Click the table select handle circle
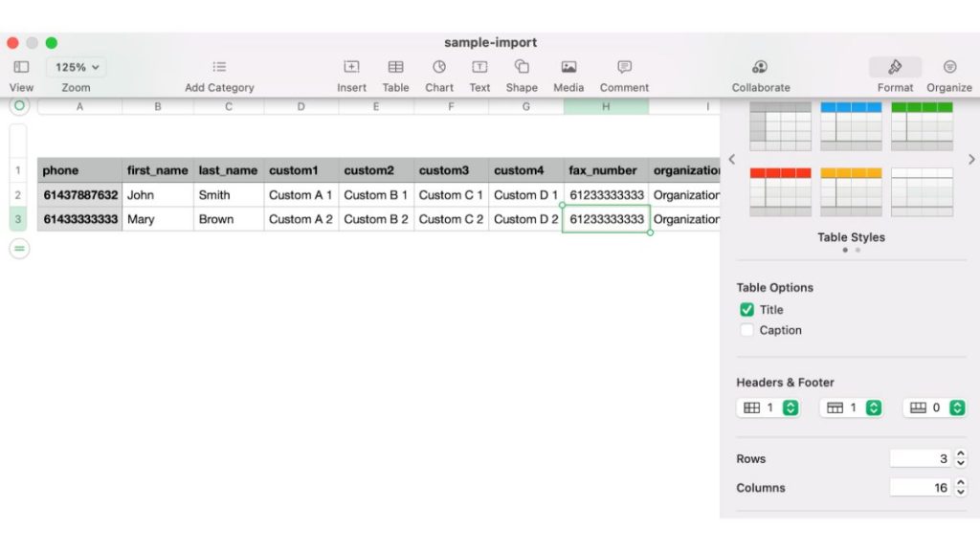Image resolution: width=980 pixels, height=551 pixels. [x=19, y=105]
